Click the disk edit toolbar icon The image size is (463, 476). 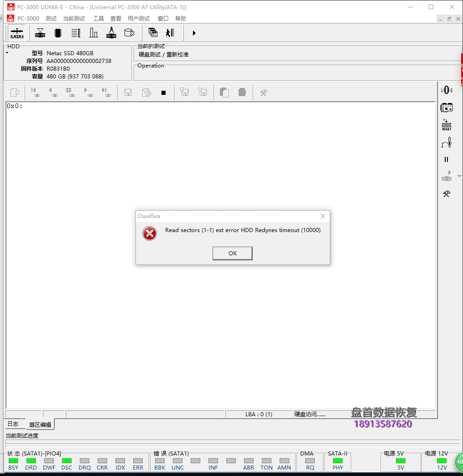[x=130, y=33]
